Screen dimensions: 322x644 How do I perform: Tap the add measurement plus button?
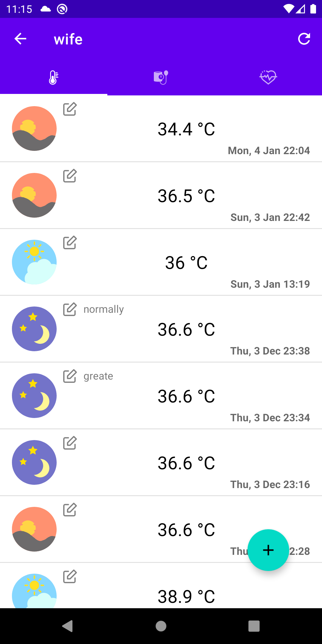(268, 550)
